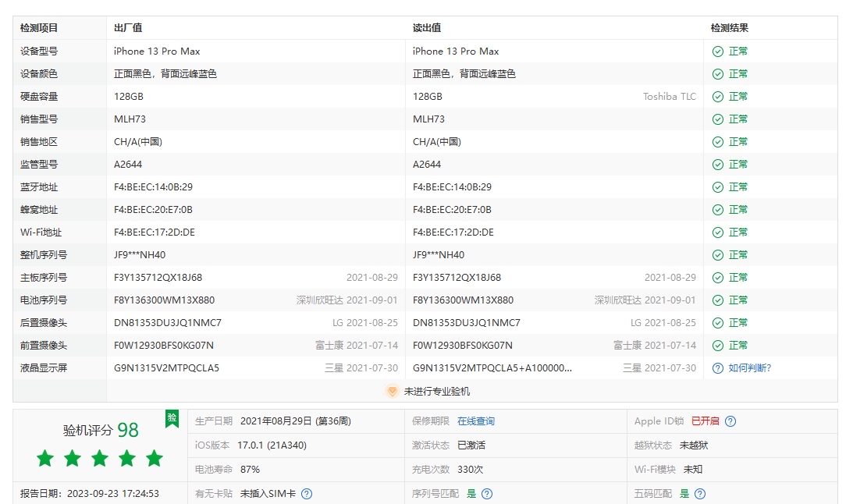Click the check icon beside 前置摄像头 result
Image resolution: width=853 pixels, height=504 pixels.
point(716,345)
